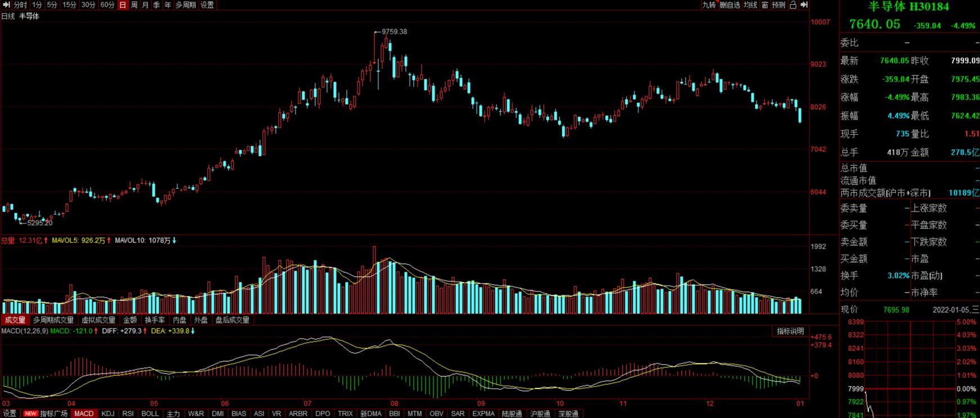Click the 08 month marker on timeline

(394, 403)
